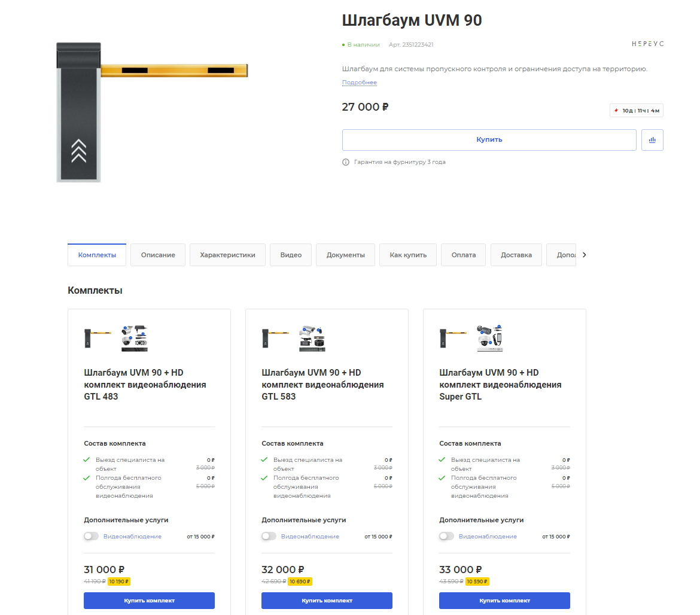Click camera kit thumbnail in Super GTL card
This screenshot has height=615, width=700.
490,338
